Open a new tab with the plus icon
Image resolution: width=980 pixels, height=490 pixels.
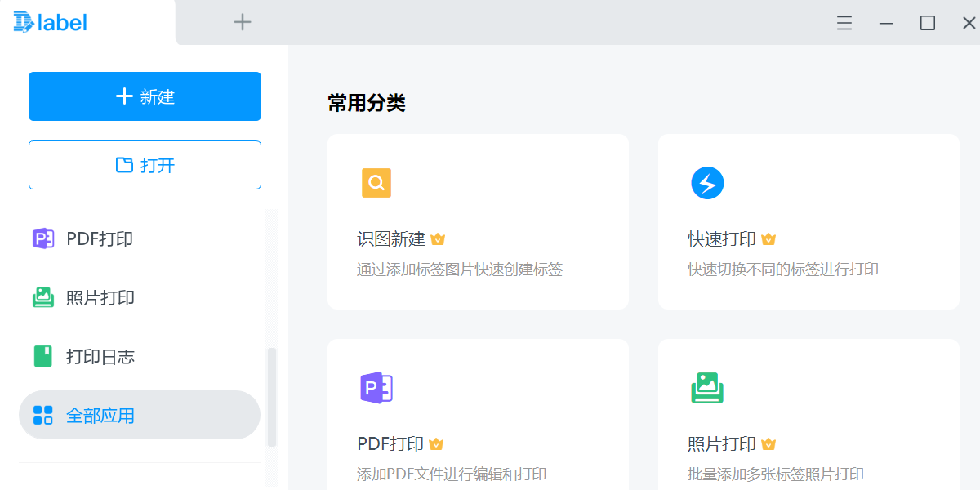click(x=243, y=22)
